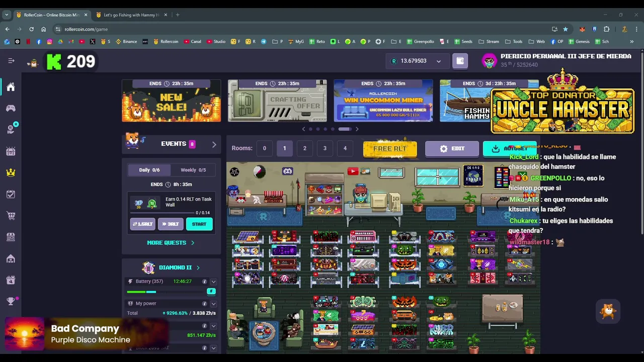Open a new browser tab

178,15
